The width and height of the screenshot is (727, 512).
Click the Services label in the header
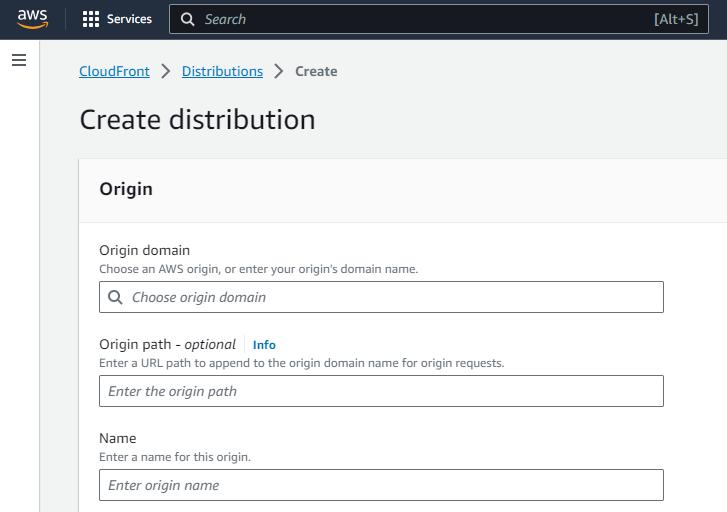click(129, 19)
